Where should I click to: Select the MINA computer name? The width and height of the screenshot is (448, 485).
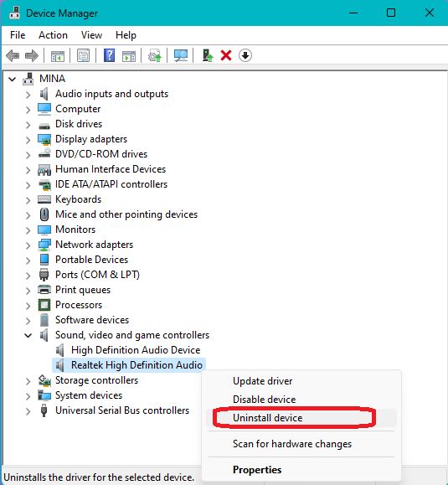(52, 79)
